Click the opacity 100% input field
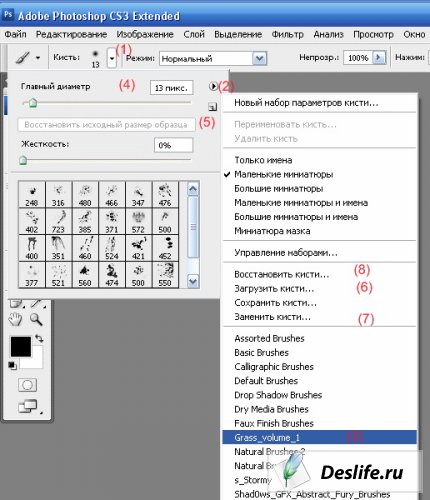This screenshot has width=430, height=500. click(358, 58)
